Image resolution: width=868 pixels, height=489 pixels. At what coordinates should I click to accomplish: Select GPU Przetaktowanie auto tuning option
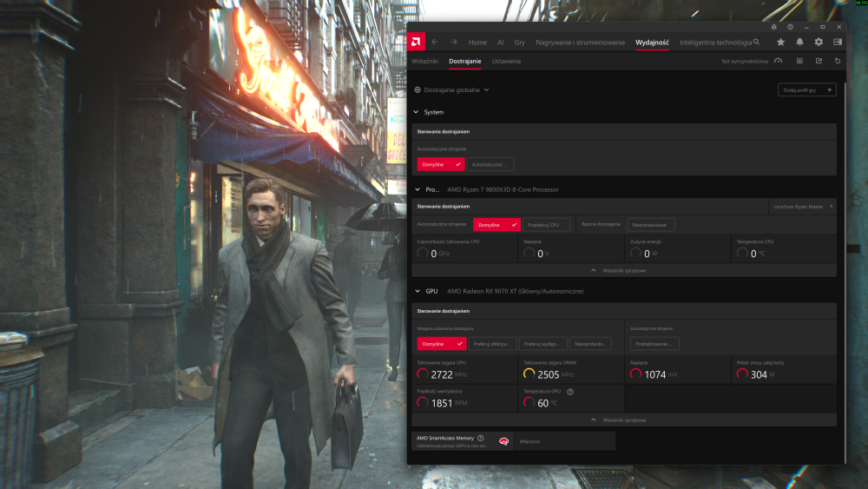(x=654, y=344)
